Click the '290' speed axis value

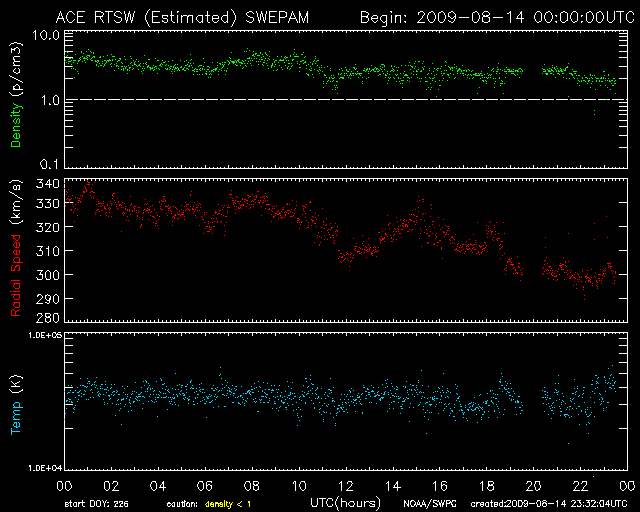[x=48, y=299]
